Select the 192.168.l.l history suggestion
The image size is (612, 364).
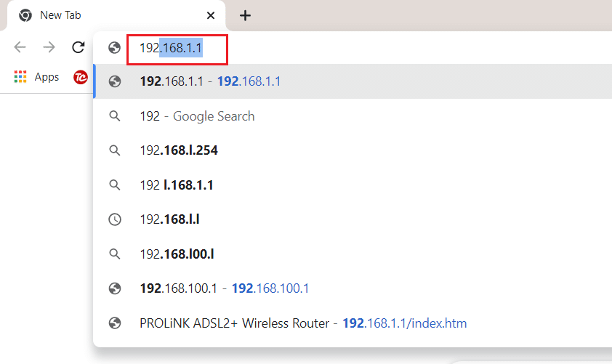pyautogui.click(x=169, y=219)
